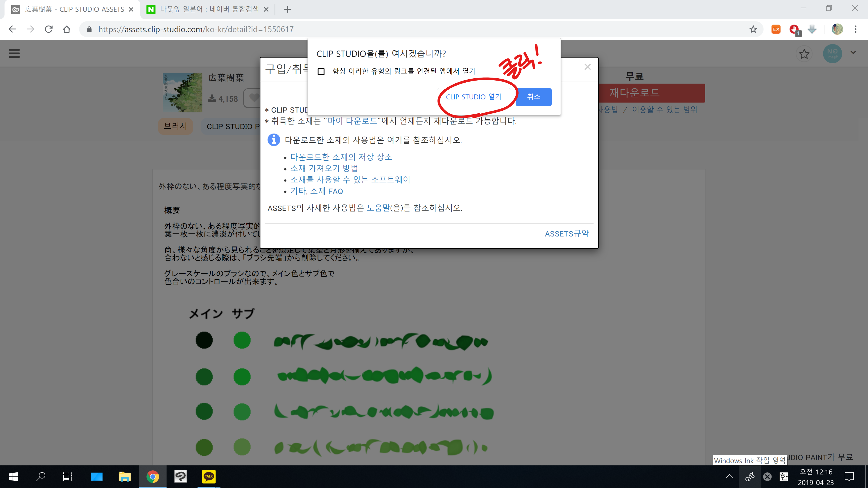Expand the profile dropdown chevron
The height and width of the screenshot is (488, 868).
pos(853,52)
